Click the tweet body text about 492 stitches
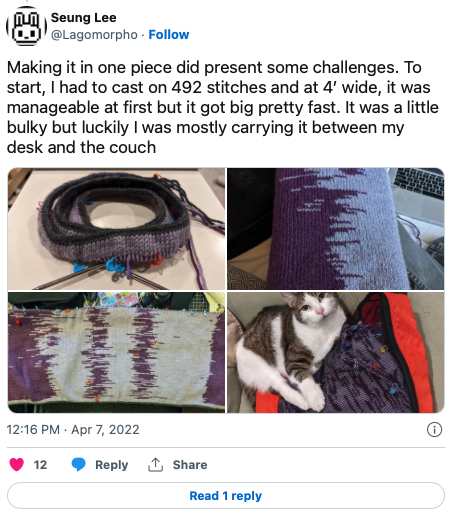Screen dimensions: 452x516 (x=223, y=107)
